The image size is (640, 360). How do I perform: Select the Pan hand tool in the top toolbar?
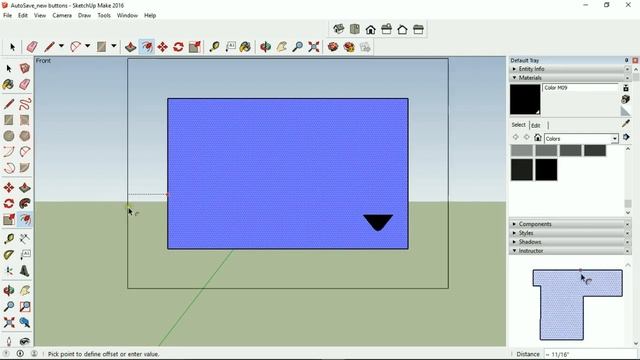pos(282,47)
